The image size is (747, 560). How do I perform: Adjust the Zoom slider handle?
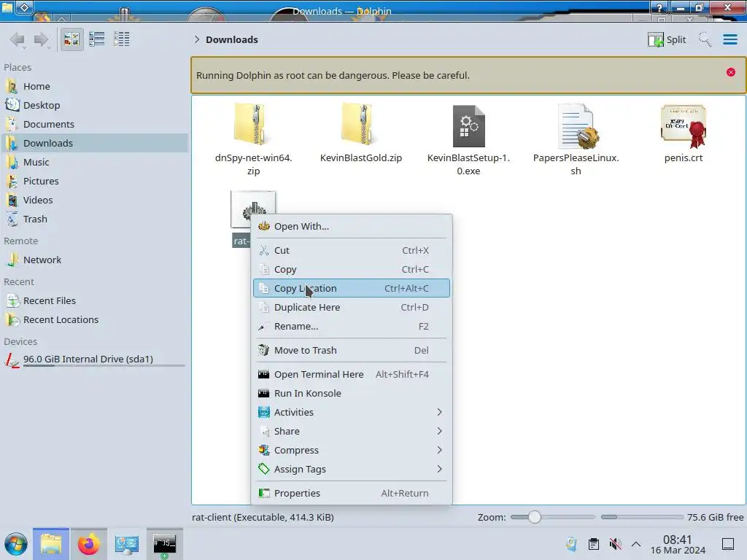535,517
